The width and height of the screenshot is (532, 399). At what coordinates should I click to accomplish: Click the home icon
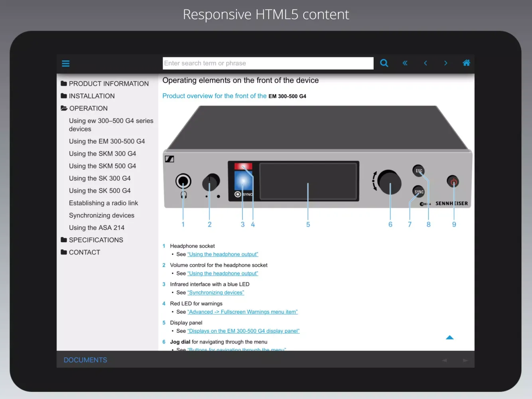coord(466,63)
